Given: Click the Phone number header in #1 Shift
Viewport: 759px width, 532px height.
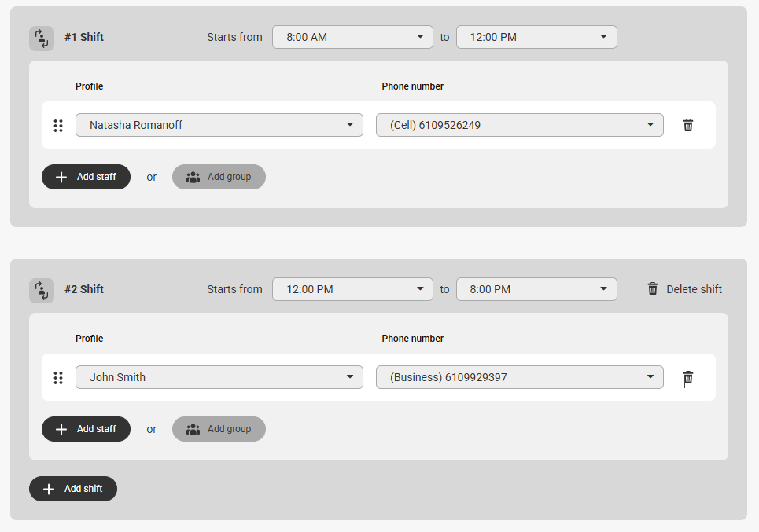Looking at the screenshot, I should point(412,86).
